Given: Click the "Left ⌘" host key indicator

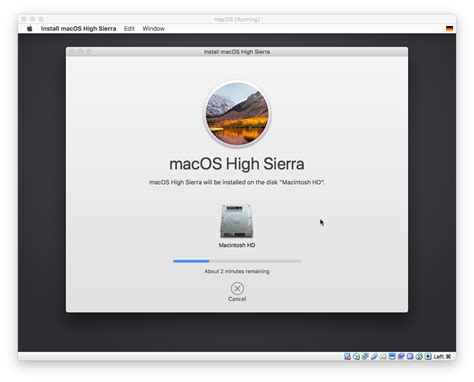Looking at the screenshot, I should coord(442,356).
